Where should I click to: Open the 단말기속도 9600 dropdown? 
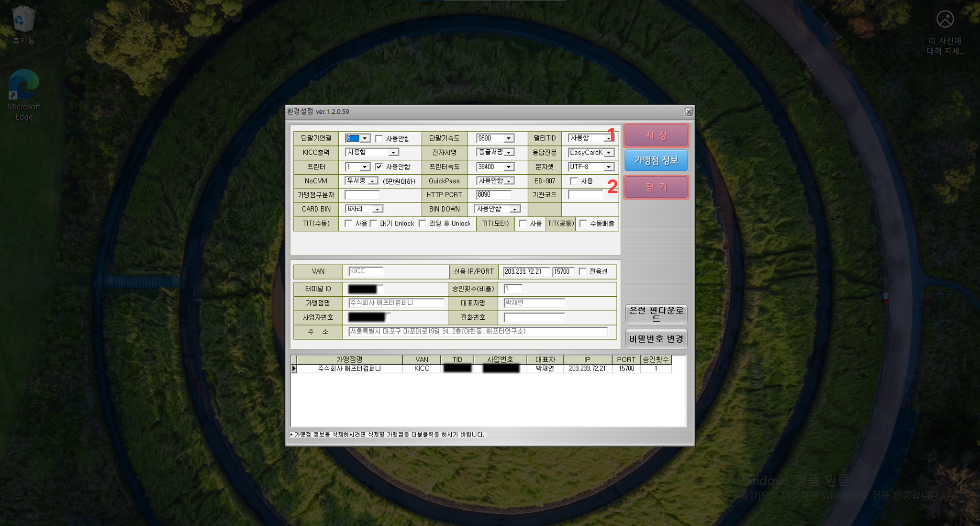point(509,138)
